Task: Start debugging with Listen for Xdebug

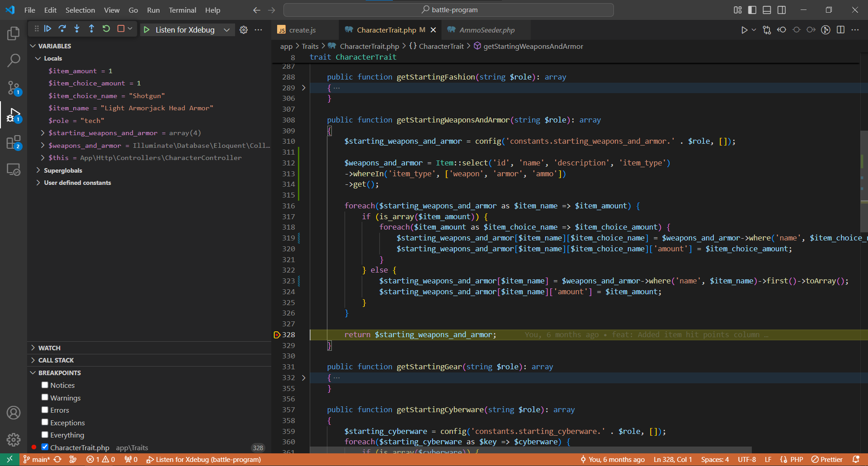Action: pyautogui.click(x=146, y=30)
